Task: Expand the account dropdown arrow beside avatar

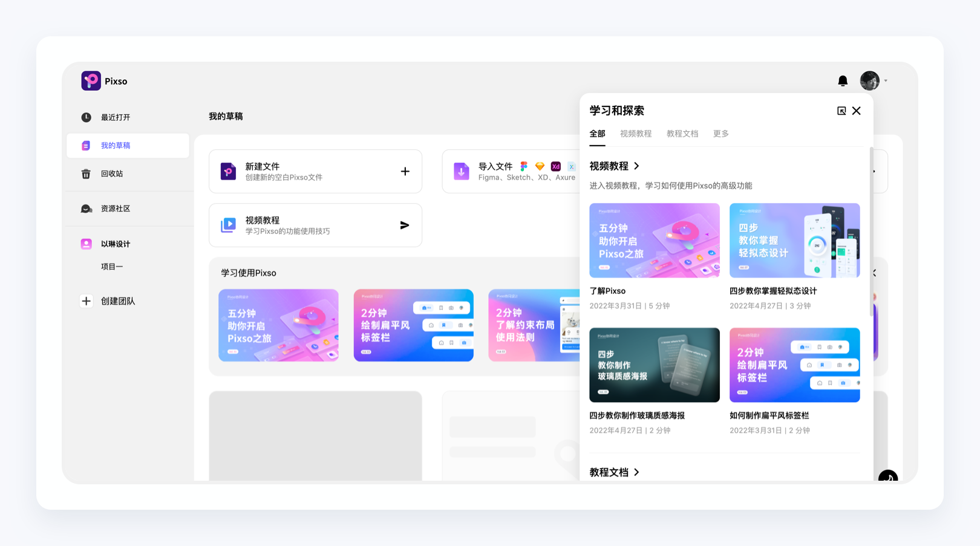Action: (x=885, y=80)
